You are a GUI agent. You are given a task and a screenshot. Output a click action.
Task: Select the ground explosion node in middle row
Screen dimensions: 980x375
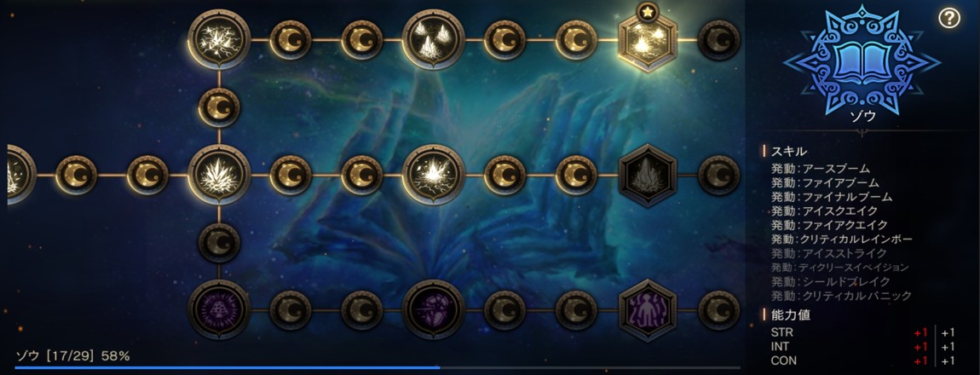point(434,175)
